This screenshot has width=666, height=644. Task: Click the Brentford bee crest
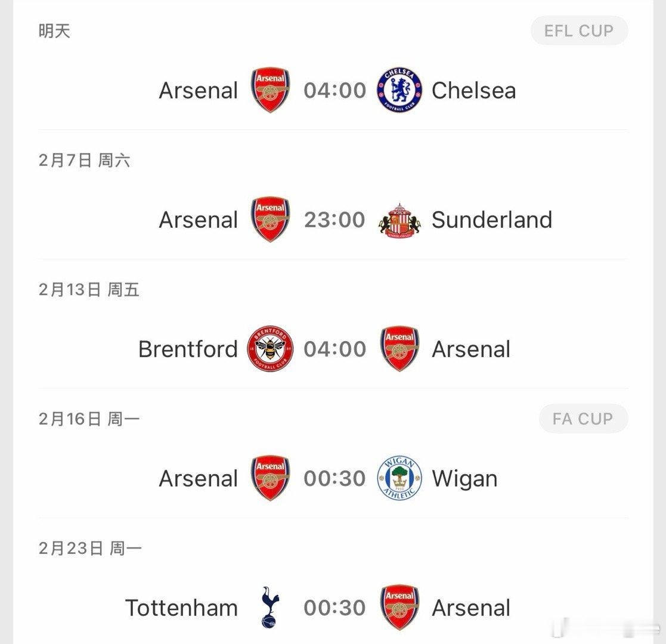click(270, 349)
